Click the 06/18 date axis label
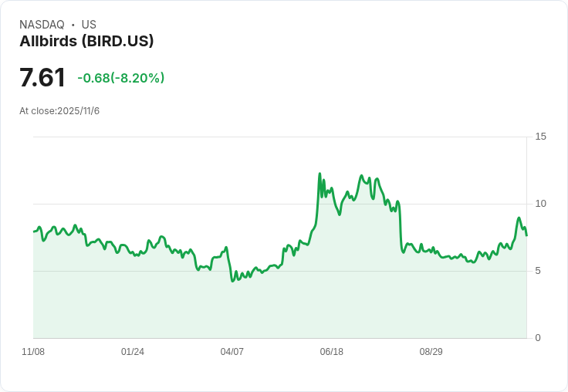Viewport: 568px width, 392px height. point(331,352)
